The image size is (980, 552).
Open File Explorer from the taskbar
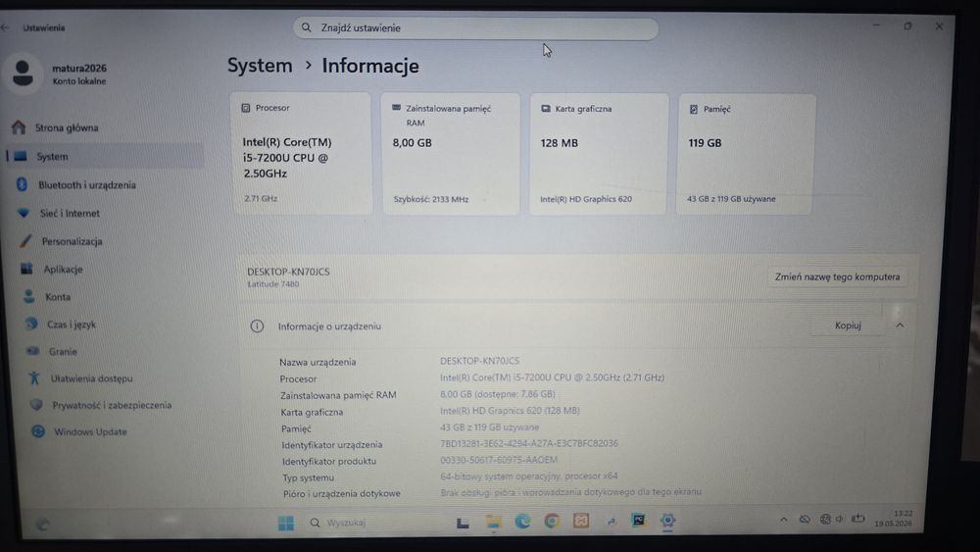coord(494,522)
